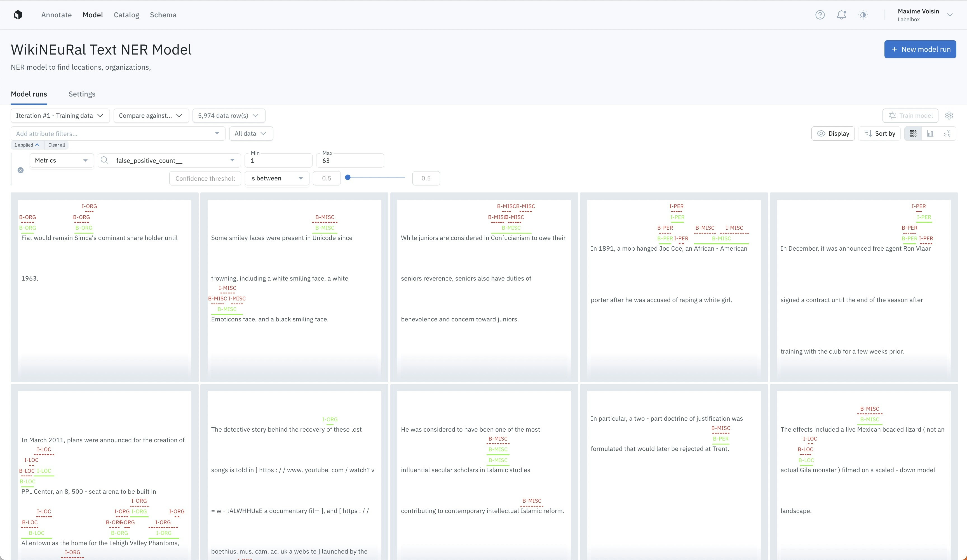
Task: Open the Metrics filter type dropdown
Action: (61, 160)
